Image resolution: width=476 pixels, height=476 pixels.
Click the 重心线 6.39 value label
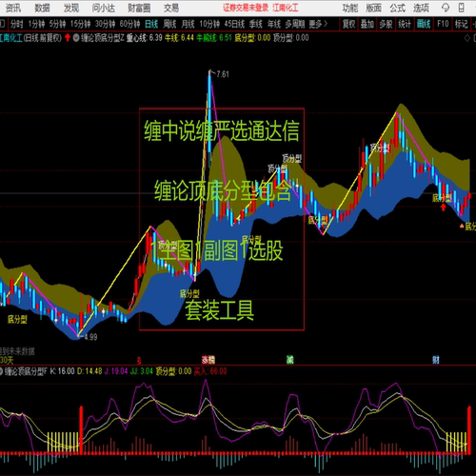145,38
